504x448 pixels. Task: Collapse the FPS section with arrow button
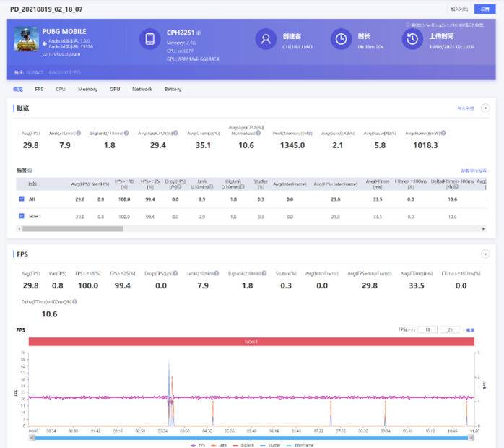[x=485, y=254]
